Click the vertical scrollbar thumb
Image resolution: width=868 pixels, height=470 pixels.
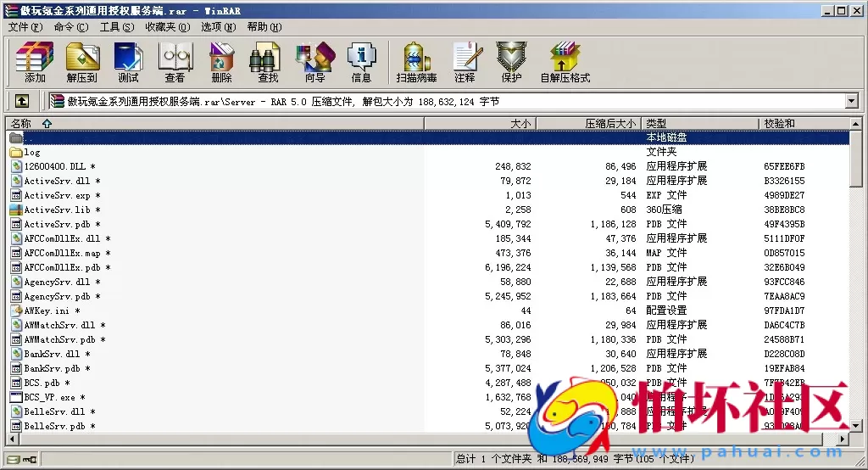click(856, 159)
